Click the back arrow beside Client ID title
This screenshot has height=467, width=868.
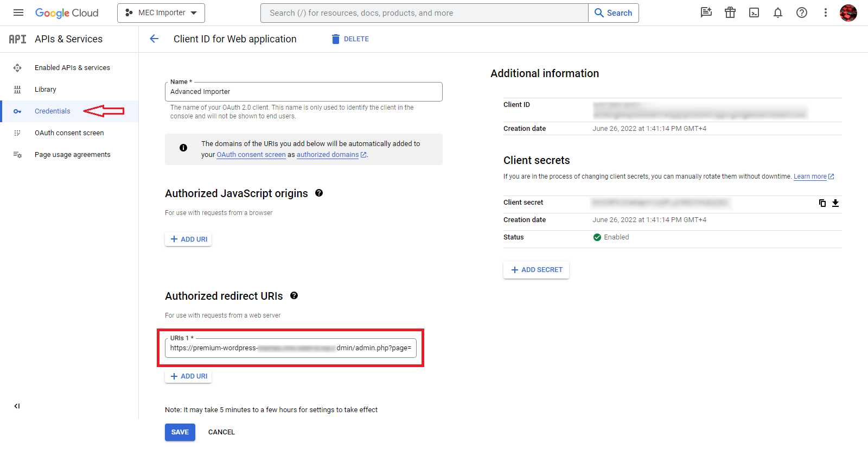pyautogui.click(x=154, y=39)
